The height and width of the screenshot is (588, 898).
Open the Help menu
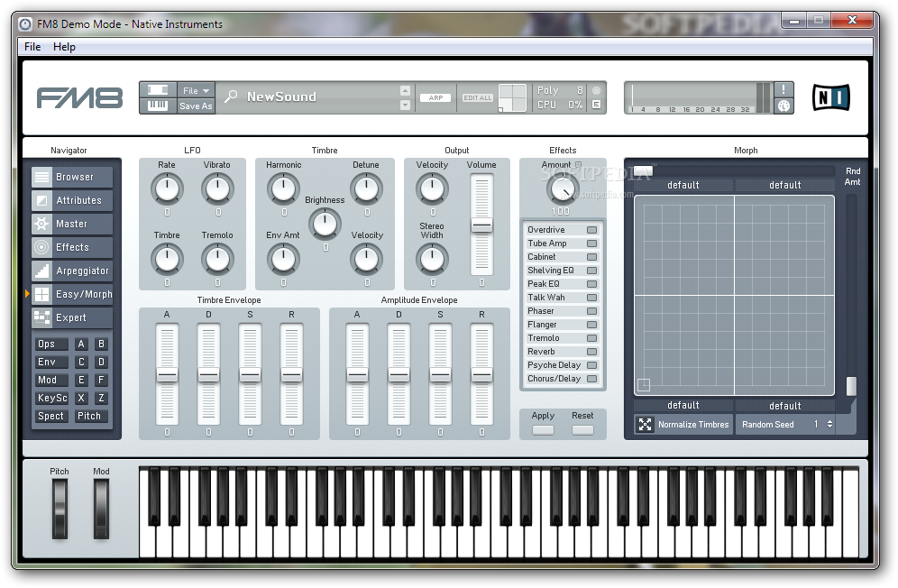(64, 46)
